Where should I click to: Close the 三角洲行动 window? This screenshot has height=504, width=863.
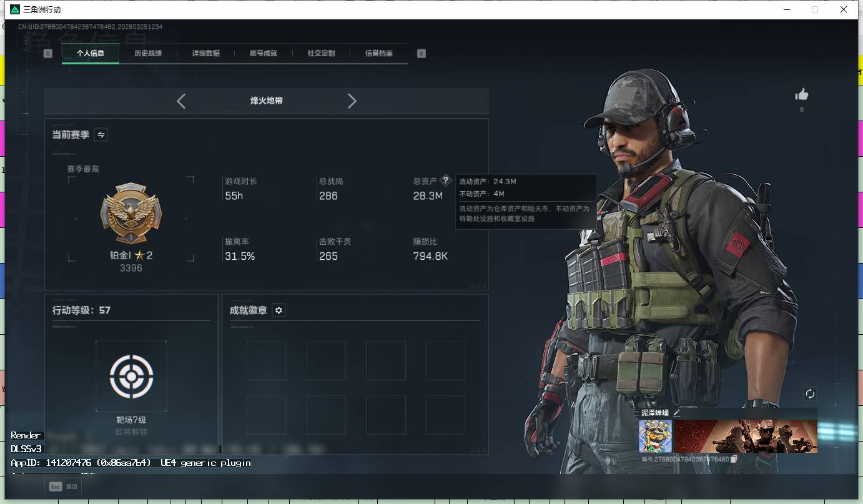[x=844, y=9]
